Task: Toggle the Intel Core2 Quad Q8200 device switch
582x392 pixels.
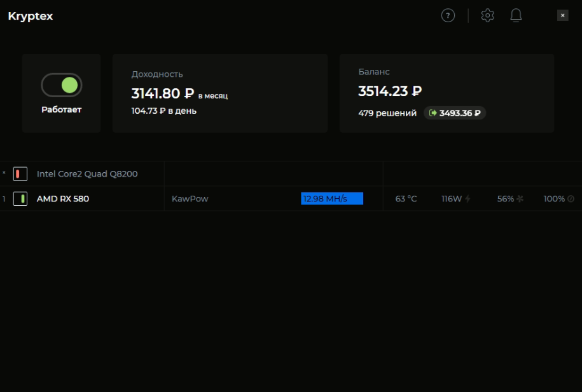Action: pos(20,174)
